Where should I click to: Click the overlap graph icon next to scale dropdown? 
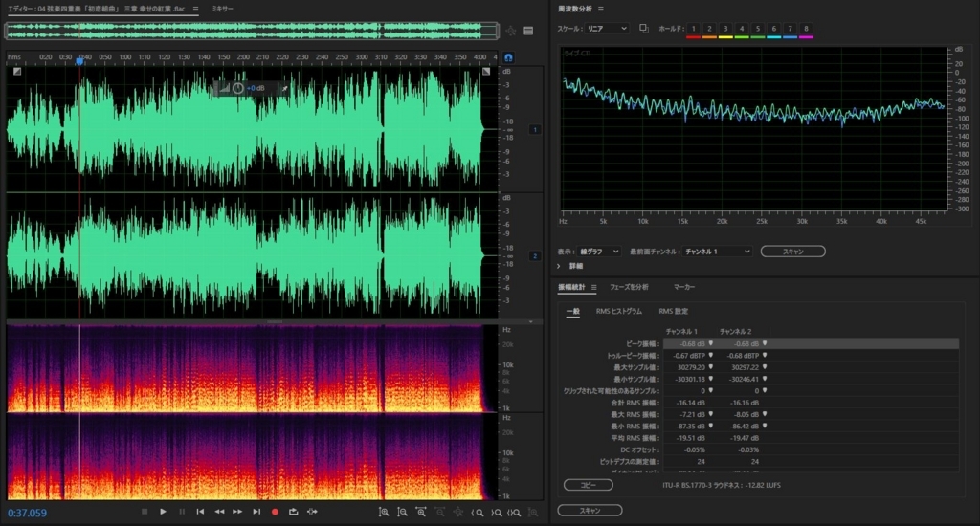click(x=644, y=28)
